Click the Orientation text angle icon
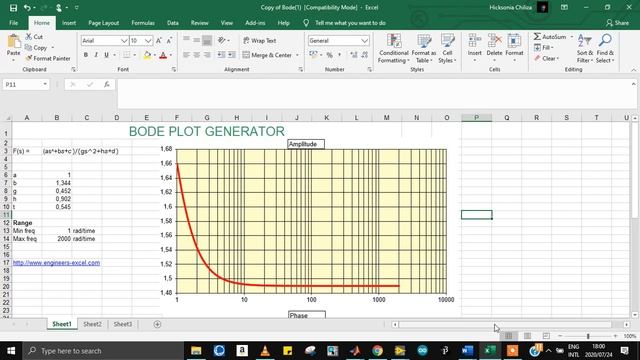 tap(222, 40)
